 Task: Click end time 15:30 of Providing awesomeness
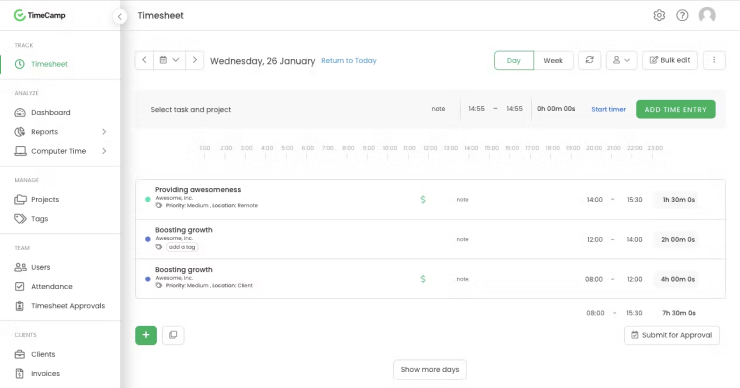pyautogui.click(x=634, y=200)
